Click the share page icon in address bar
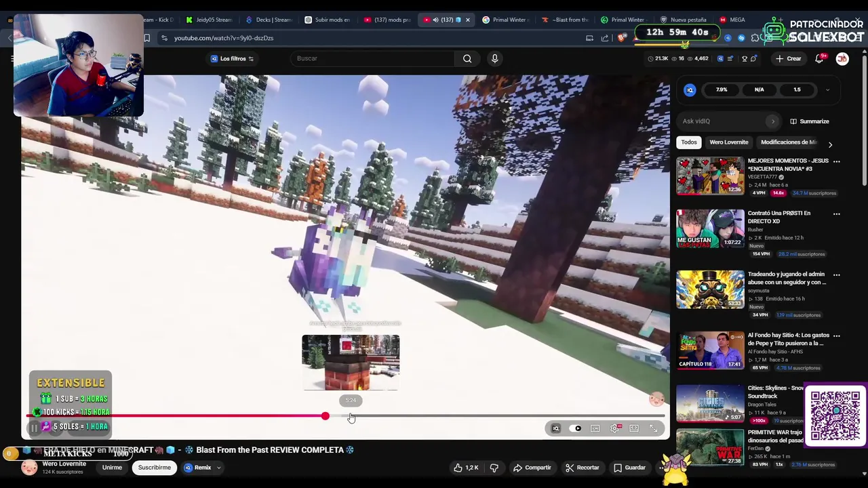 point(605,38)
